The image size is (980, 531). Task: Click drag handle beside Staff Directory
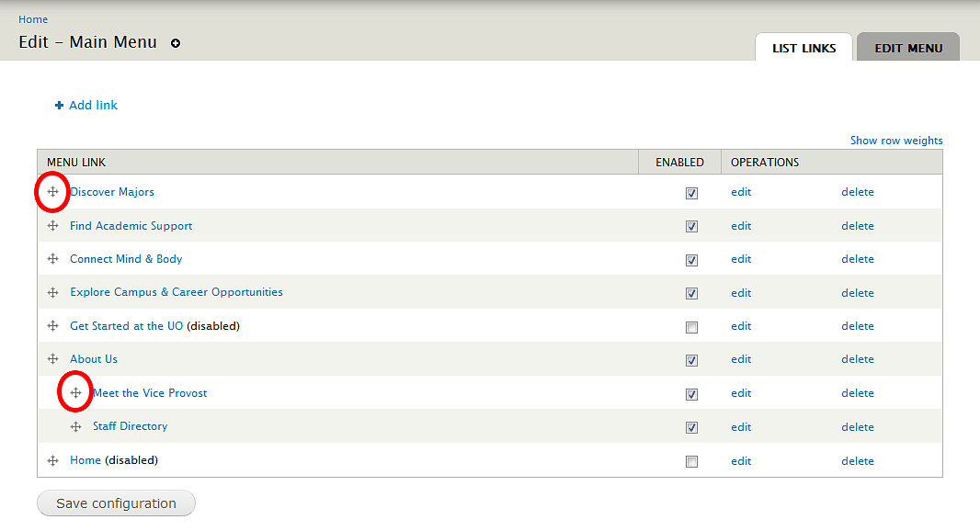75,427
